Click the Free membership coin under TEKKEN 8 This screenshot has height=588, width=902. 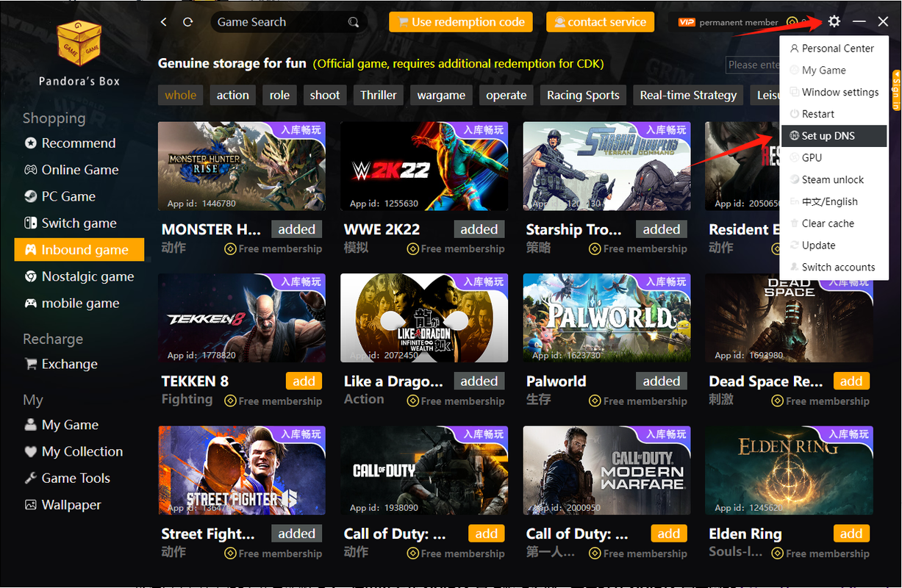click(x=230, y=401)
